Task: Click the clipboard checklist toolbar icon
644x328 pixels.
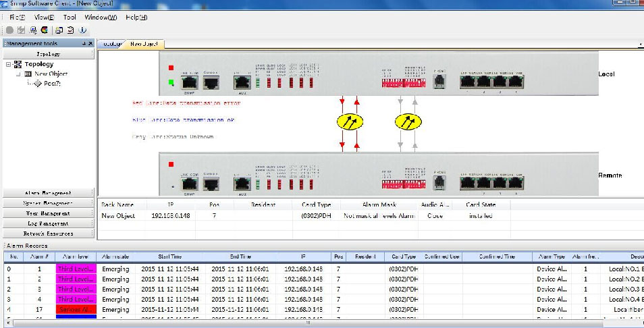Action: (x=71, y=30)
